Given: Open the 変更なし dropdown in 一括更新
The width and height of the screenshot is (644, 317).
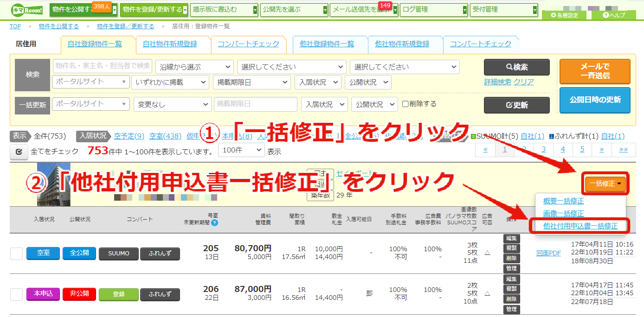Looking at the screenshot, I should point(172,104).
